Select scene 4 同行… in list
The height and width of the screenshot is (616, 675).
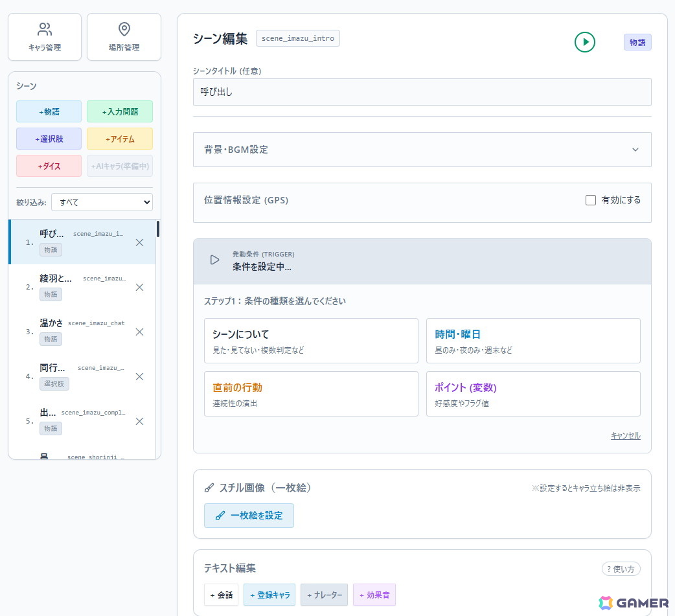[82, 376]
